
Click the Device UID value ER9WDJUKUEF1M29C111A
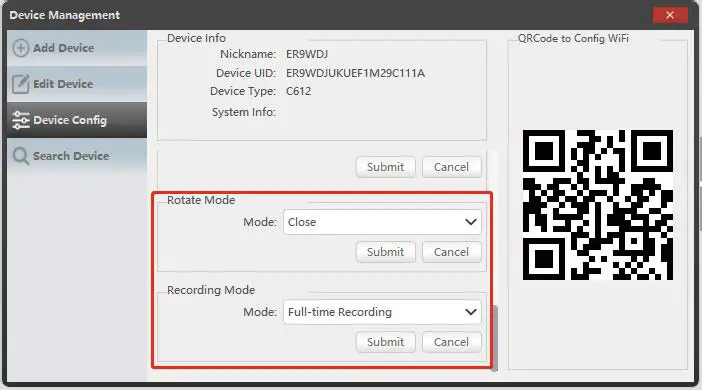(355, 73)
